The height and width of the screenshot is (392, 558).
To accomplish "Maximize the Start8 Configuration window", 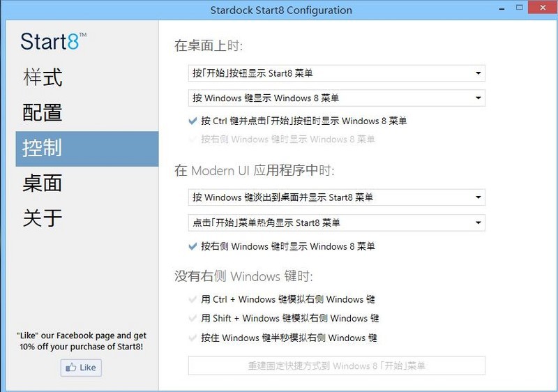I will [x=519, y=8].
